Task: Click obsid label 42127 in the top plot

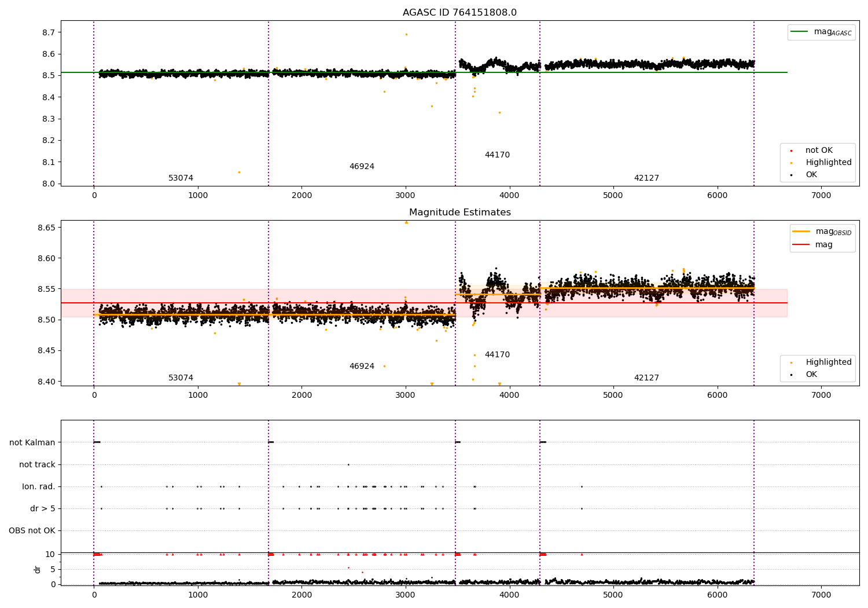Action: click(646, 178)
